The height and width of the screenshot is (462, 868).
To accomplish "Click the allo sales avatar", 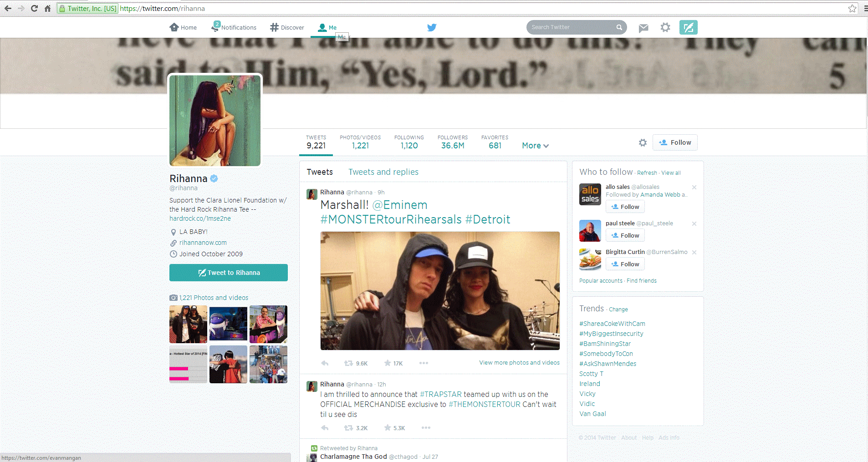I will pos(590,194).
